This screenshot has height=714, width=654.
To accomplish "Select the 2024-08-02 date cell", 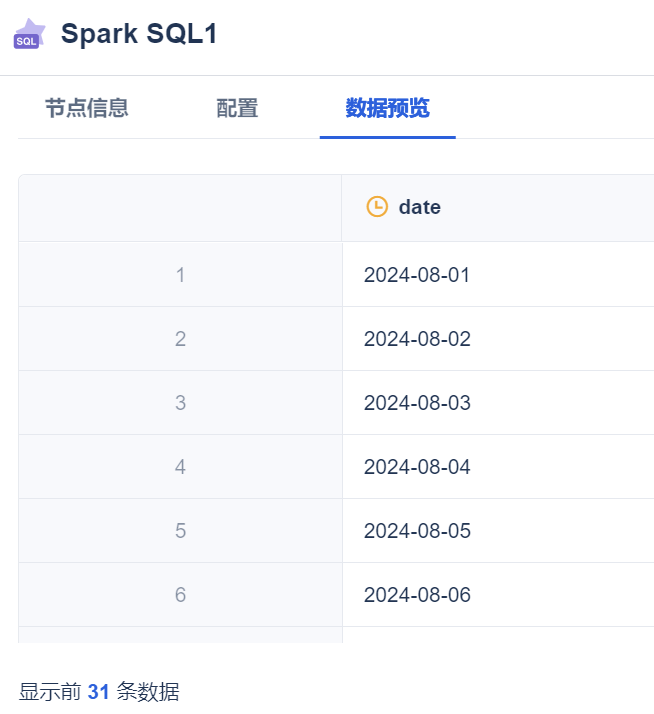I will point(417,339).
